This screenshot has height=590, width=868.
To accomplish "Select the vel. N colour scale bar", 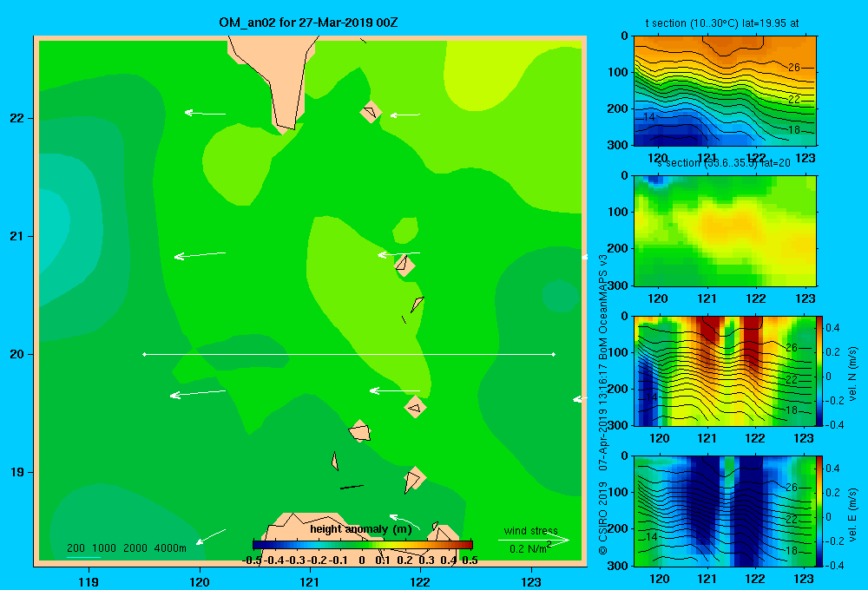I will (820, 370).
